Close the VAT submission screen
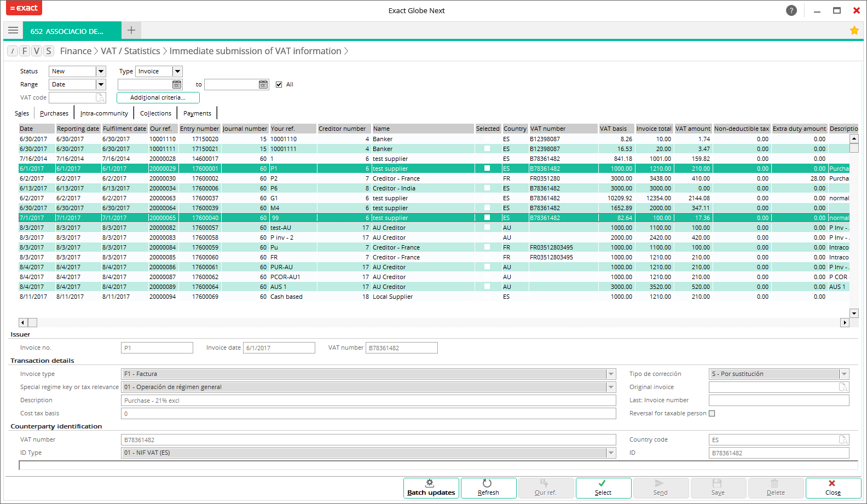The width and height of the screenshot is (867, 504). (x=833, y=488)
